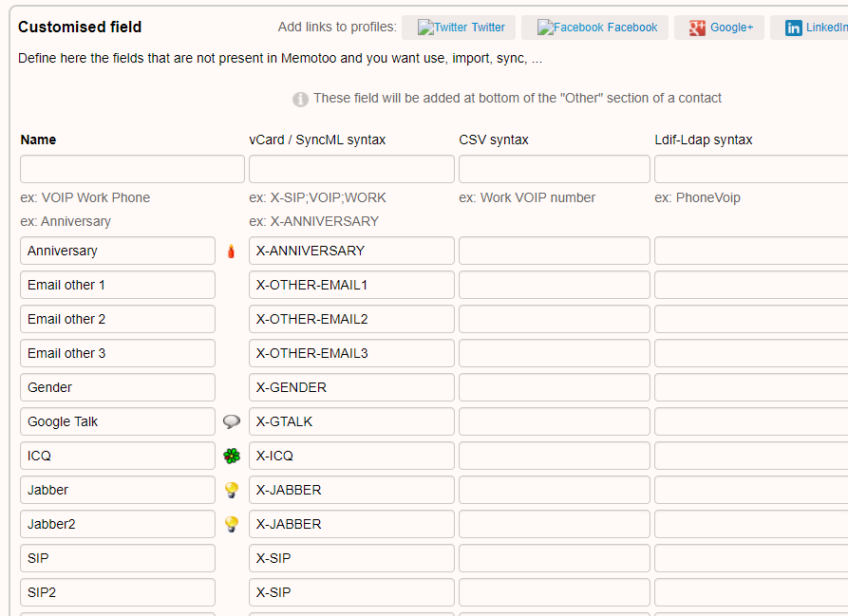
Task: Click CSV syntax field in SIP2 row
Action: click(x=555, y=592)
